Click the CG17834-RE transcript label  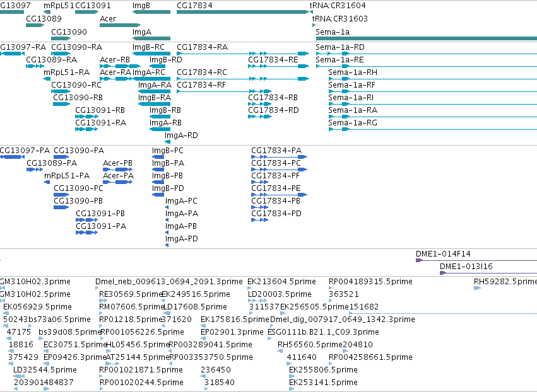273,59
